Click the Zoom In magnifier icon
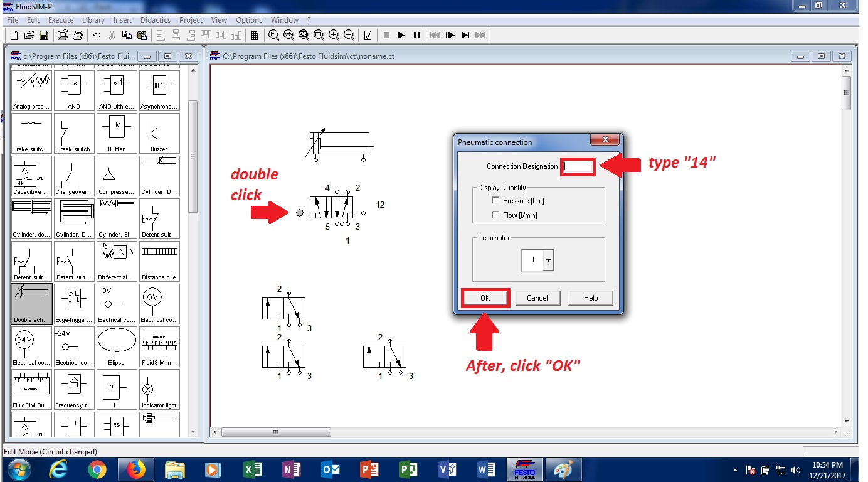 click(x=334, y=35)
